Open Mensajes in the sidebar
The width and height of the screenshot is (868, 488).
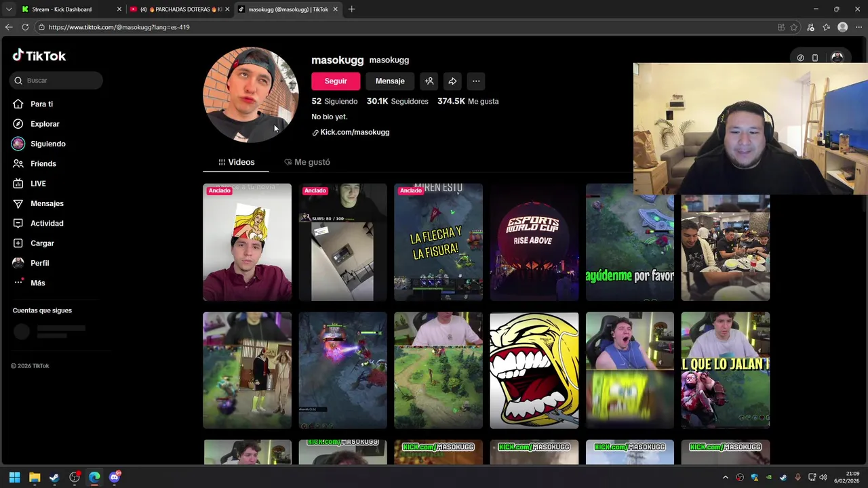click(x=38, y=203)
